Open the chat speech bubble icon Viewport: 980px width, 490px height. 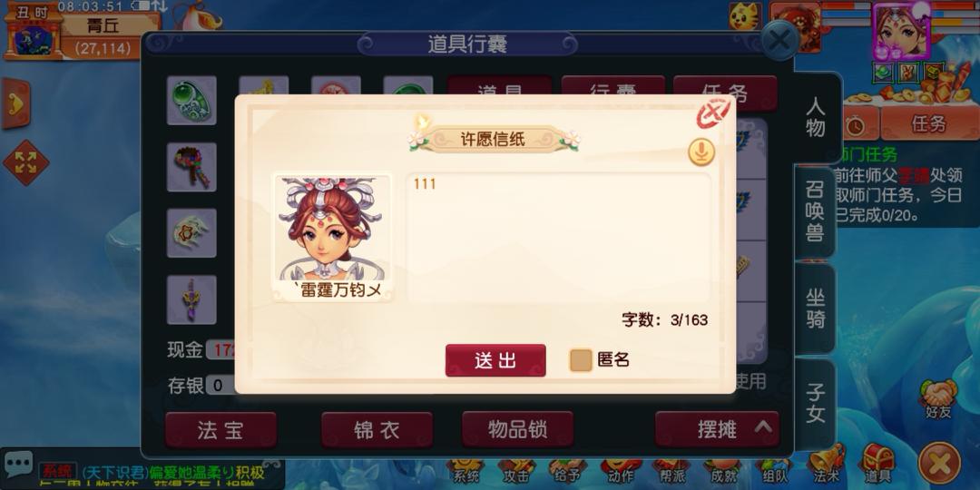(19, 465)
